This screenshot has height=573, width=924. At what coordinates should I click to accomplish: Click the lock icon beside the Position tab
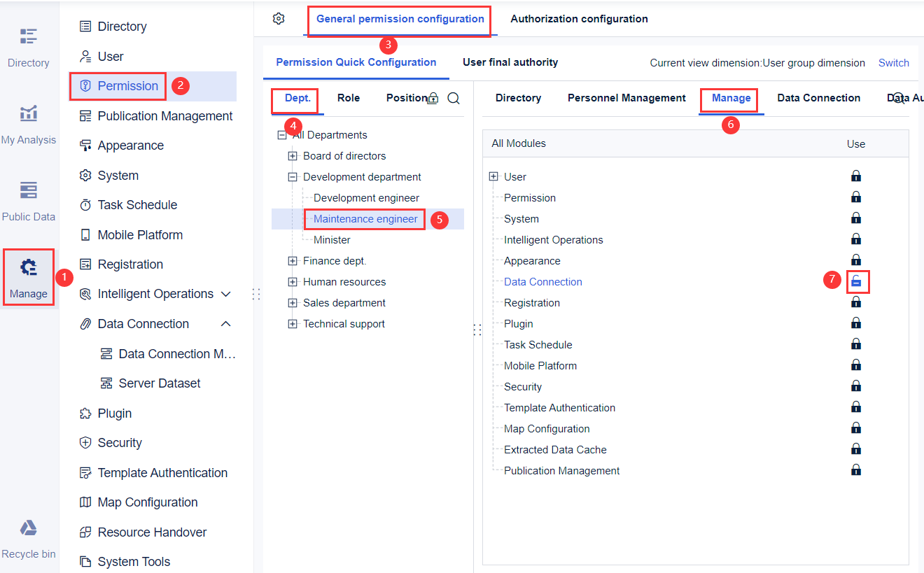click(x=433, y=99)
